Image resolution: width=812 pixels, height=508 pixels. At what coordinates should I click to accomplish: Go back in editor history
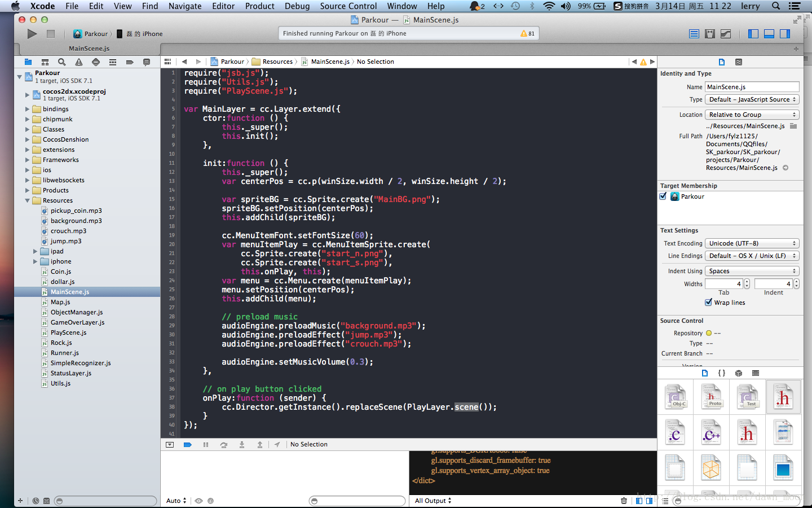[184, 62]
